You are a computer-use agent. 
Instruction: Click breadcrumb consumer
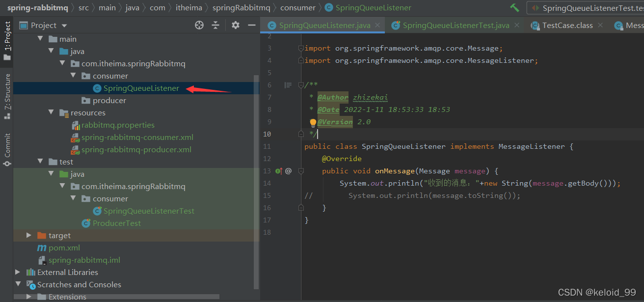(x=298, y=7)
